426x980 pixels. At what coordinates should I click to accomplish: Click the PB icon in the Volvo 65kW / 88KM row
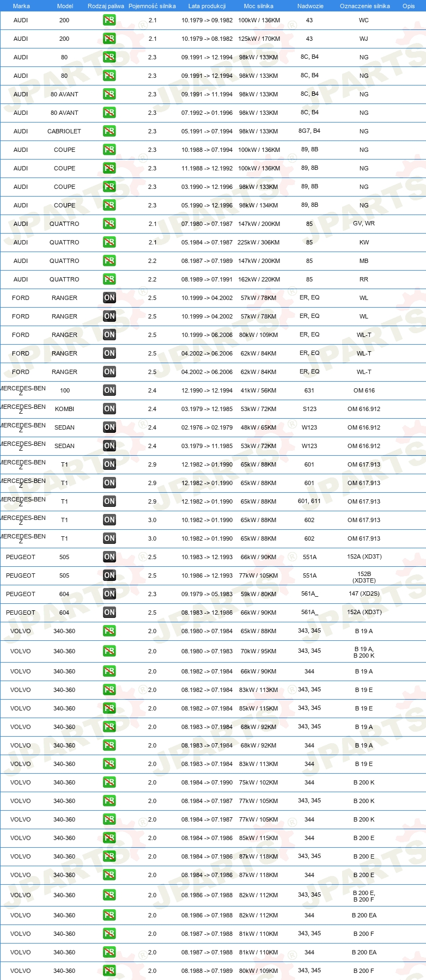[109, 631]
